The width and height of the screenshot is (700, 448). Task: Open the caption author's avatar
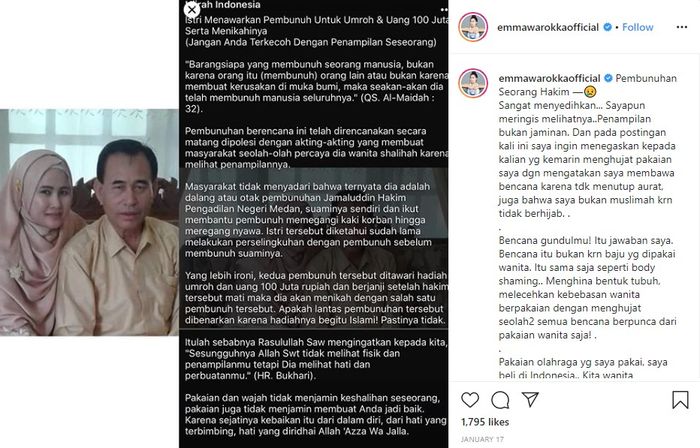click(x=473, y=83)
